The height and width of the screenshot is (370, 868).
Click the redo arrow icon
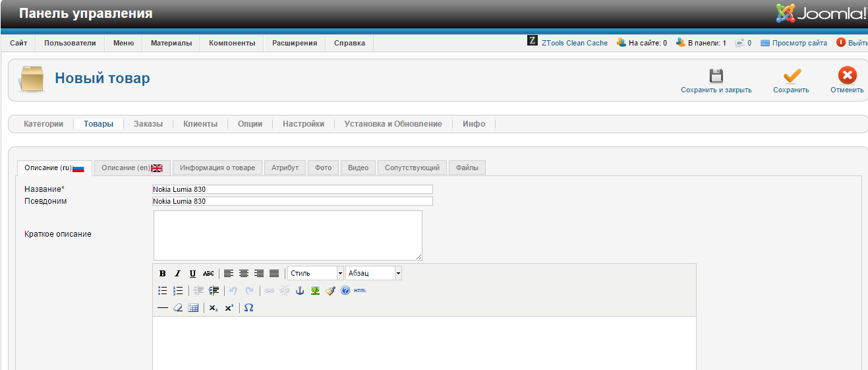249,290
